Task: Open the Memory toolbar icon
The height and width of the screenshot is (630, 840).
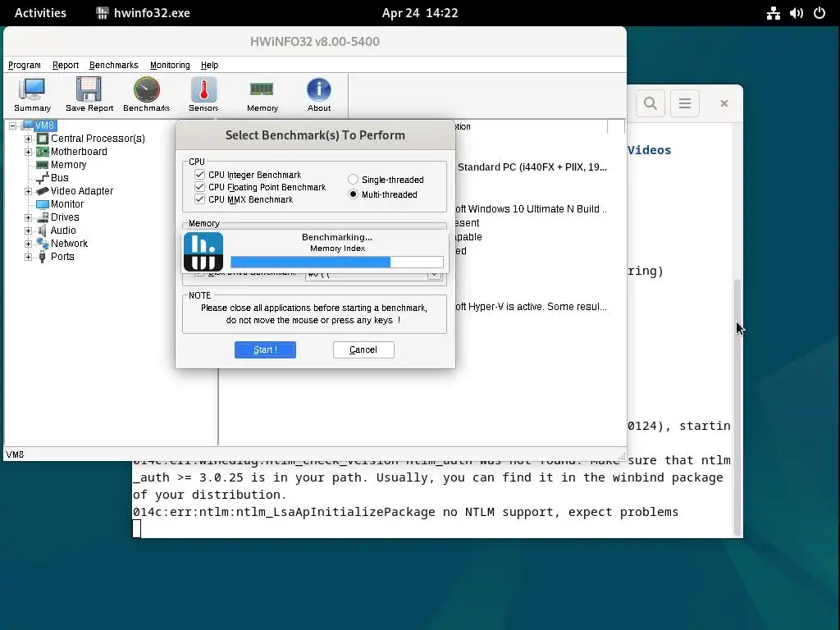Action: (262, 89)
